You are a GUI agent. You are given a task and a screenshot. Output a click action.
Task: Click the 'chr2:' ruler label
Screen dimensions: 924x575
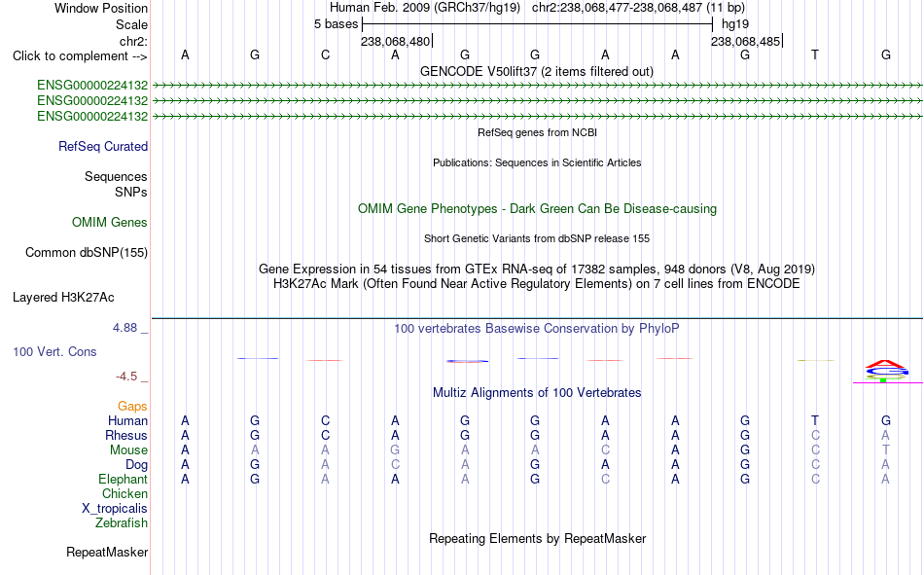click(x=133, y=41)
